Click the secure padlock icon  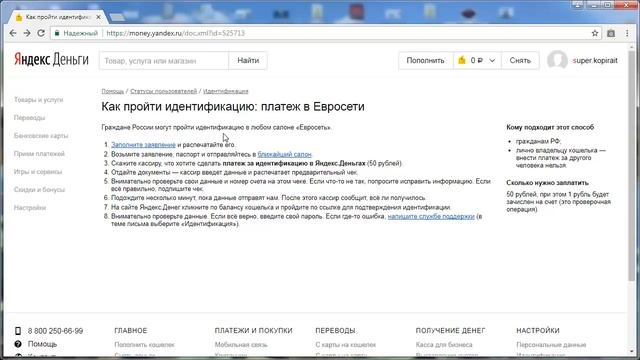click(x=57, y=33)
